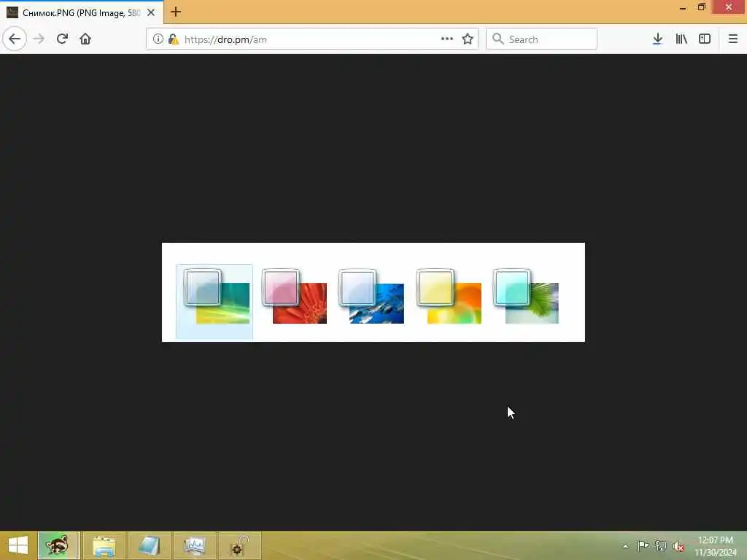Open the Downloads panel
The width and height of the screenshot is (747, 560).
point(657,39)
